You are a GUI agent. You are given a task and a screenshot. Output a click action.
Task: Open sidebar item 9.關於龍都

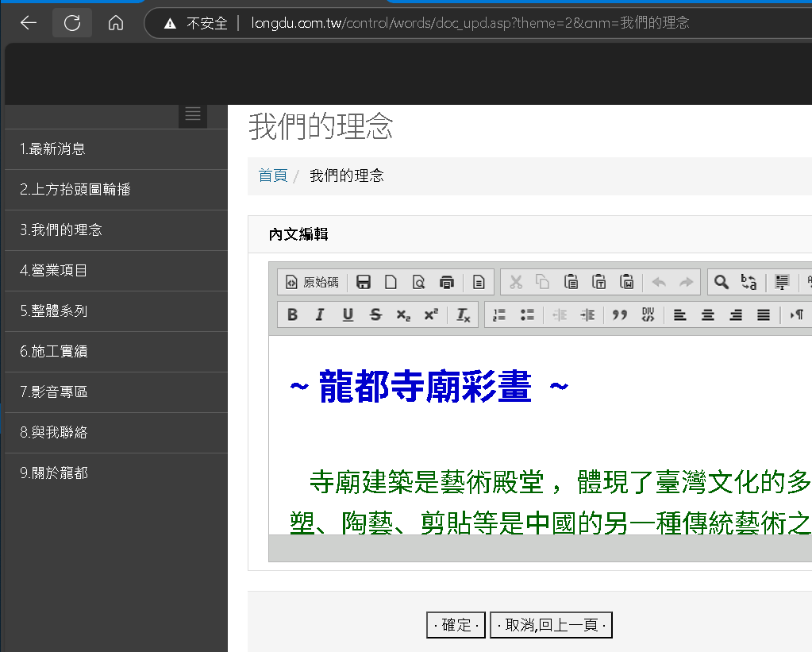116,473
